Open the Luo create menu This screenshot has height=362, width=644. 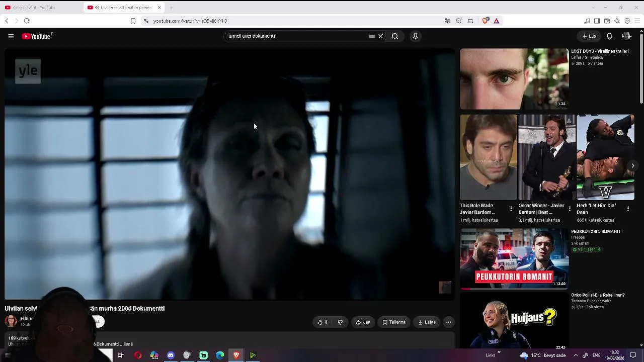[589, 36]
